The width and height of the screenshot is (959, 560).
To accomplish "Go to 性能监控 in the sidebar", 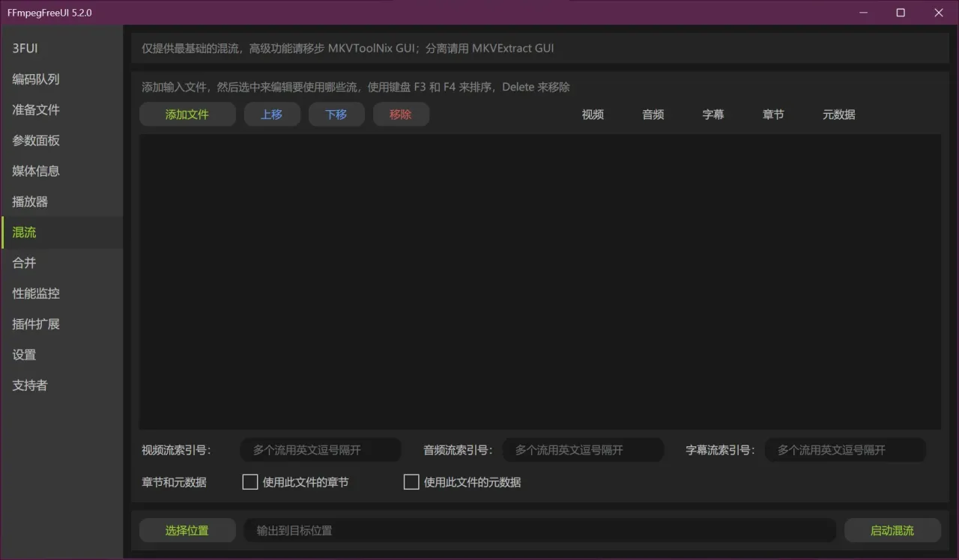I will [61, 294].
